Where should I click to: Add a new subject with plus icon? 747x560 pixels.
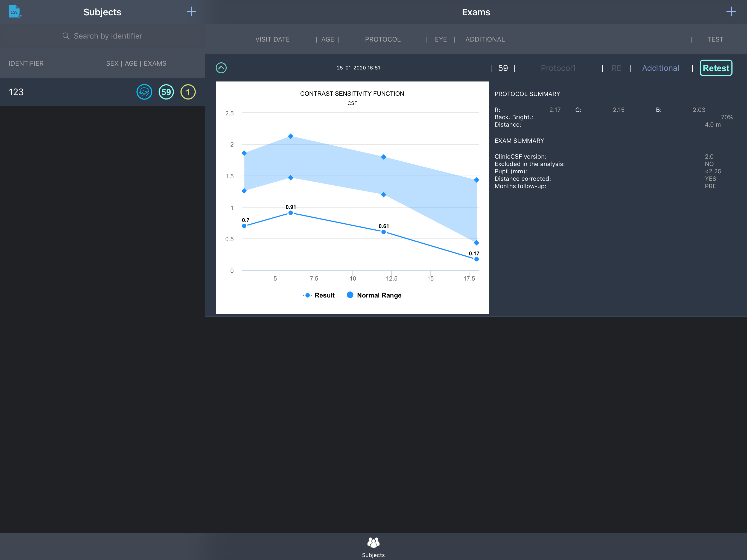(x=191, y=11)
